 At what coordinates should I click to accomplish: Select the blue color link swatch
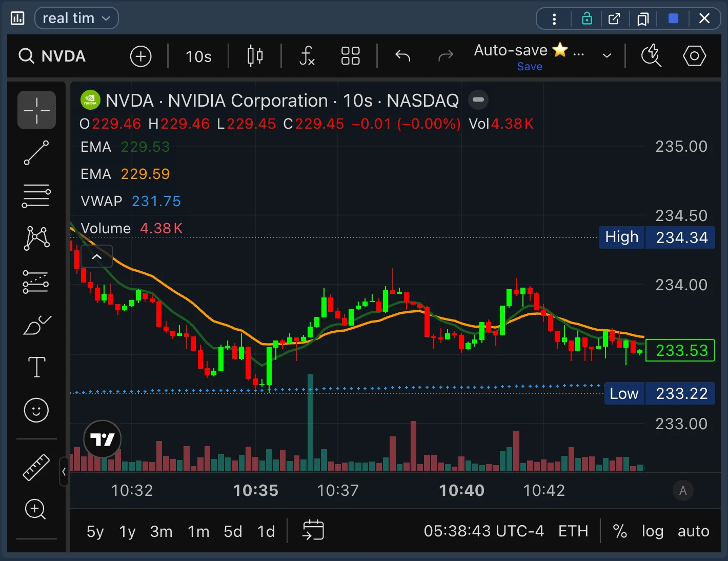[x=674, y=19]
